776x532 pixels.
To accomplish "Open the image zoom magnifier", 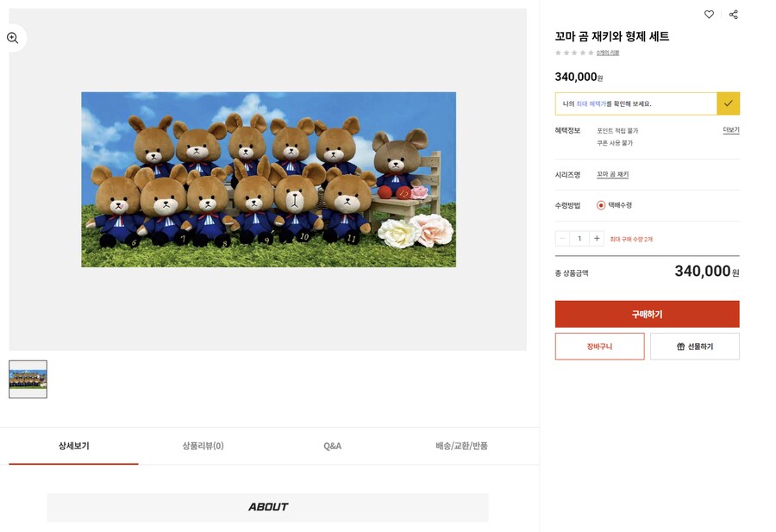I will [x=13, y=38].
